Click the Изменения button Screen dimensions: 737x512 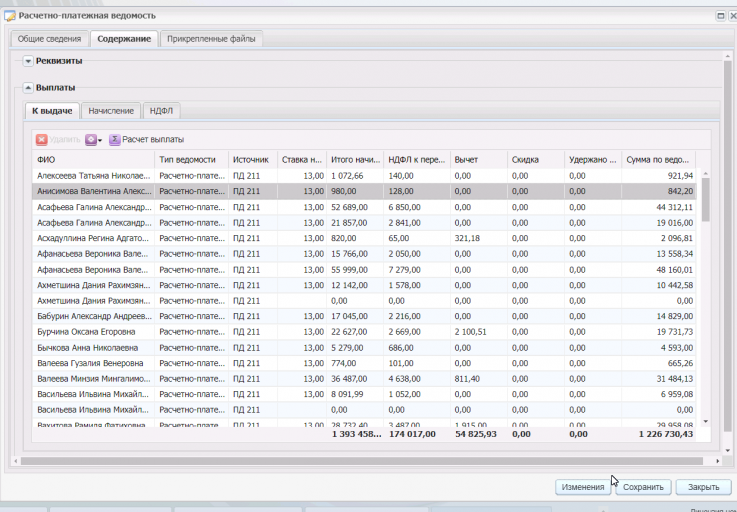pyautogui.click(x=582, y=487)
